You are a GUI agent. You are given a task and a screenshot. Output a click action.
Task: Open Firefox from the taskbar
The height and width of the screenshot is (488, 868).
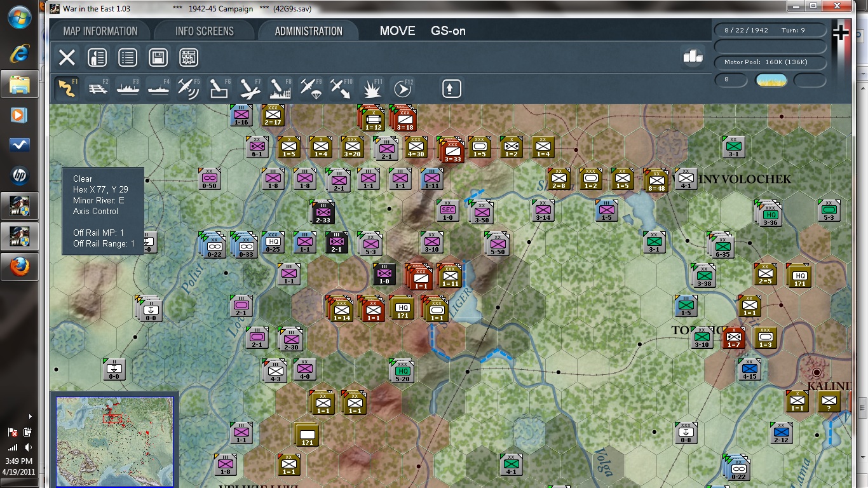pos(20,266)
